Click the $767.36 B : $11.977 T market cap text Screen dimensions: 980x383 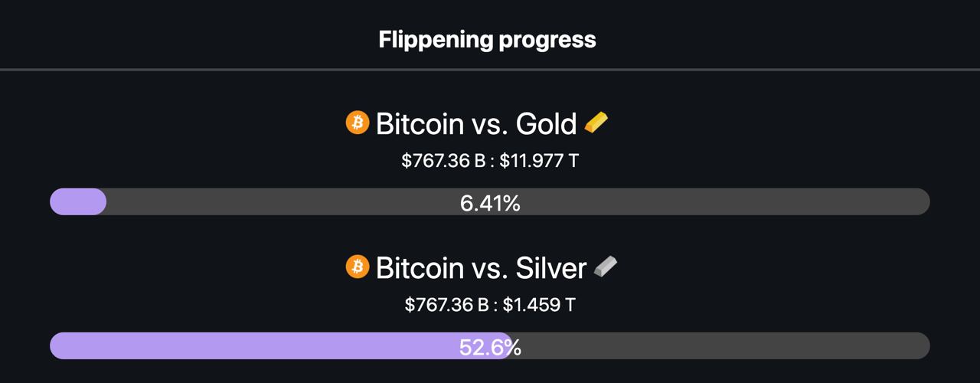[x=490, y=161]
